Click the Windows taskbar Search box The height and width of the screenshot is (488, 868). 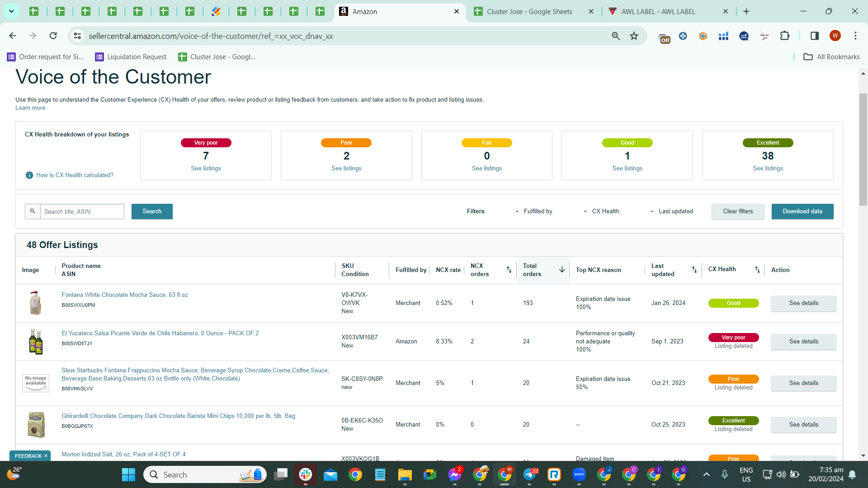point(205,474)
